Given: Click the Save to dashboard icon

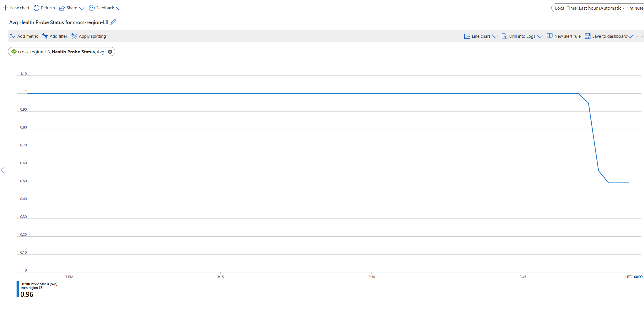Looking at the screenshot, I should [587, 36].
